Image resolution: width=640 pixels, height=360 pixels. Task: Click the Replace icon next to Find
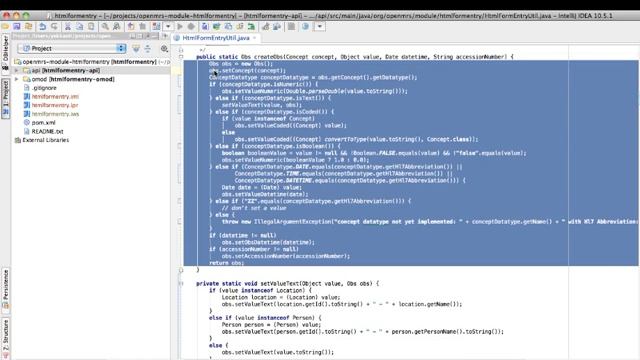[117, 27]
